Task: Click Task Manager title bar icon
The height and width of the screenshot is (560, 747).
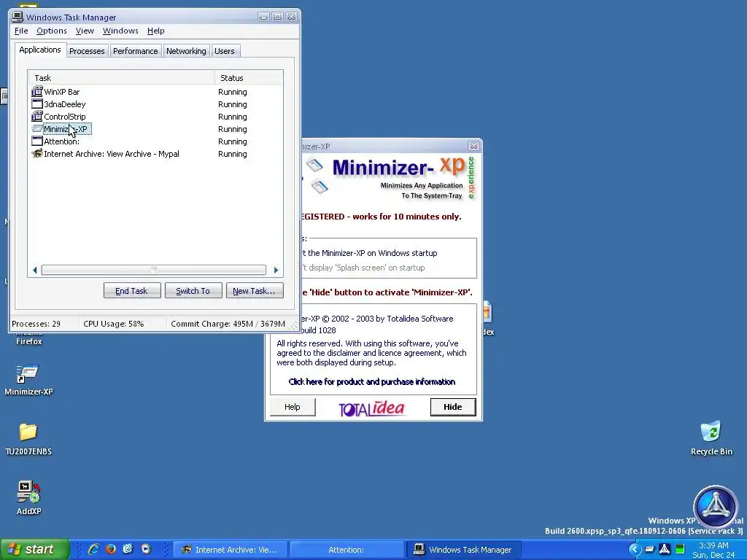Action: tap(18, 17)
